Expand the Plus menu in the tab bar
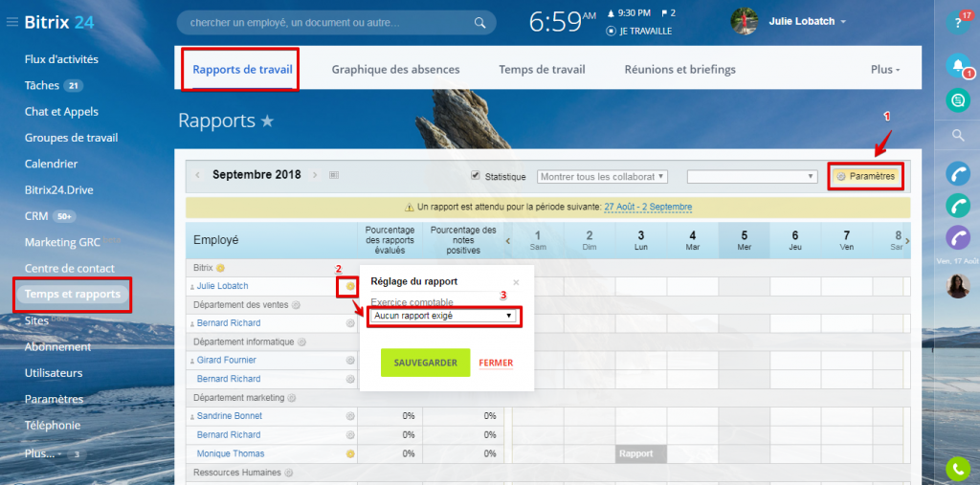The image size is (980, 485). (885, 70)
